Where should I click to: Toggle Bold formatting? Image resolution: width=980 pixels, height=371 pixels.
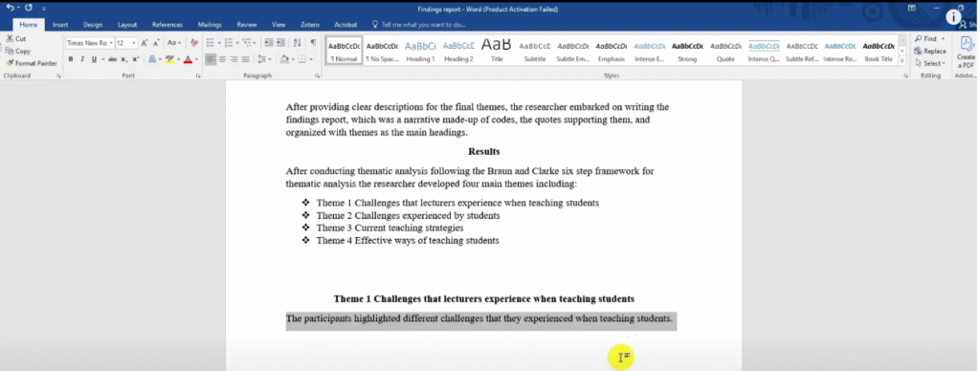[x=71, y=59]
